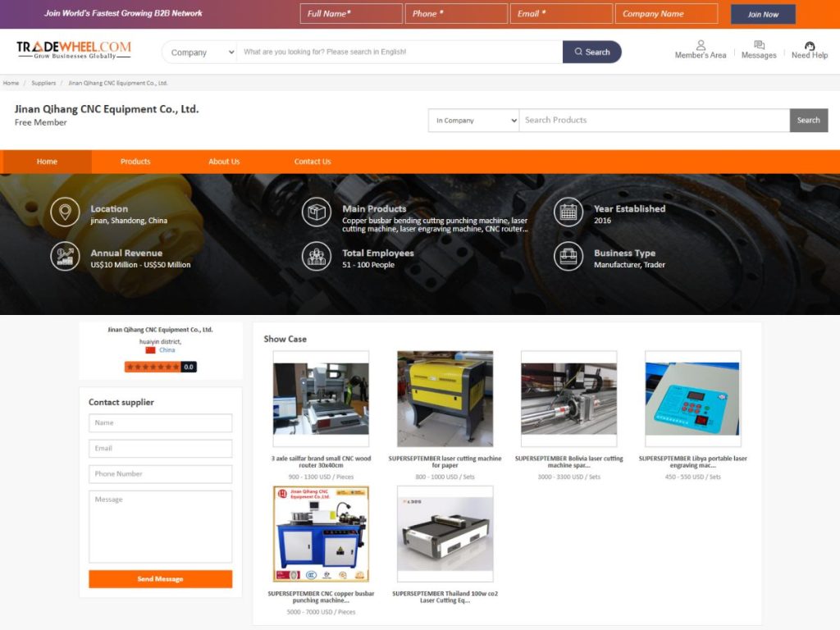This screenshot has height=630, width=840.
Task: Focus the Email signup field in banner
Action: (x=561, y=14)
